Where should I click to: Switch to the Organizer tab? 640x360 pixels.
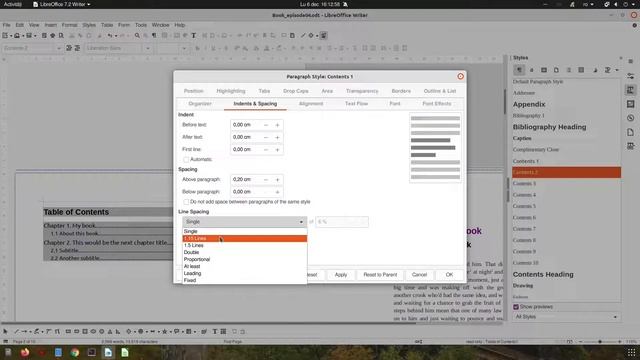(x=200, y=104)
